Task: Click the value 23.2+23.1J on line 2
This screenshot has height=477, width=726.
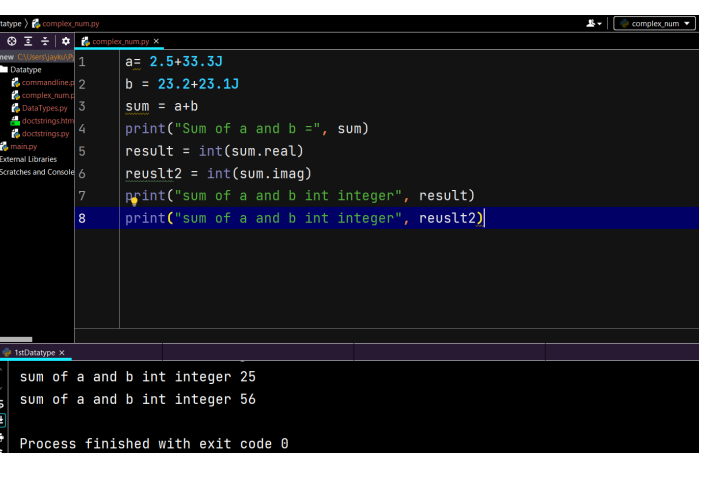Action: click(198, 84)
